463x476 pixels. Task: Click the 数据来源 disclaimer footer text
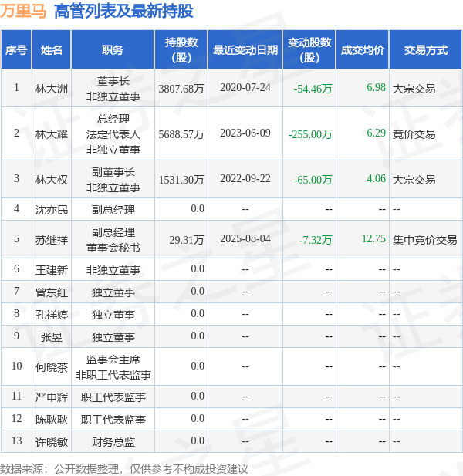click(x=124, y=469)
